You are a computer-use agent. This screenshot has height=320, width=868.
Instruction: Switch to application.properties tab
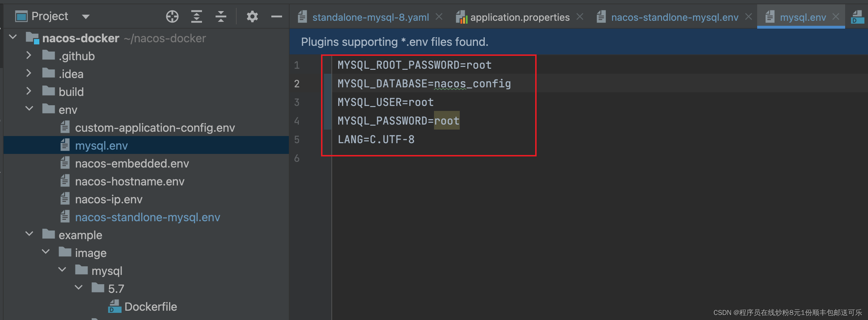pos(520,17)
